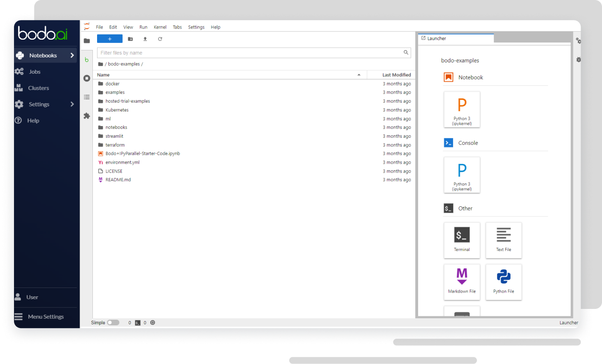Open the Kernel menu
This screenshot has height=364, width=602.
[160, 27]
